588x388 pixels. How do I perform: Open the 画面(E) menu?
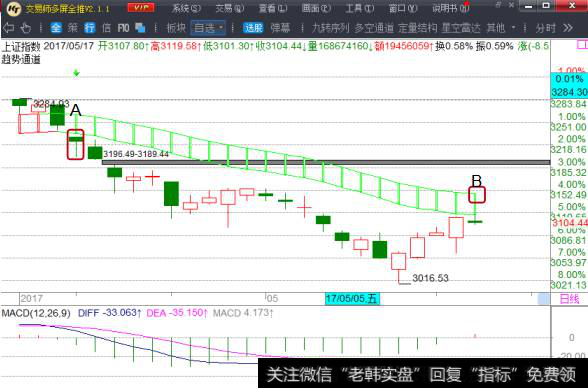click(x=316, y=8)
